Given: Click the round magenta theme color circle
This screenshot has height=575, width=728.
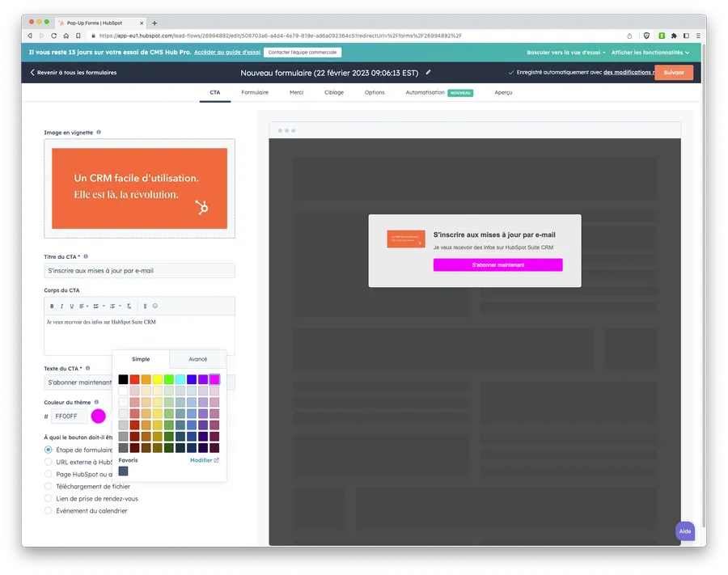Looking at the screenshot, I should tap(99, 416).
